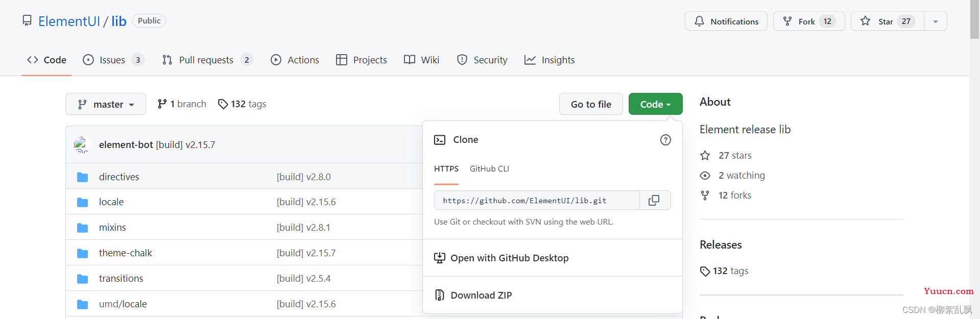Click the Clone terminal icon
Image resolution: width=980 pixels, height=319 pixels.
pyautogui.click(x=440, y=140)
